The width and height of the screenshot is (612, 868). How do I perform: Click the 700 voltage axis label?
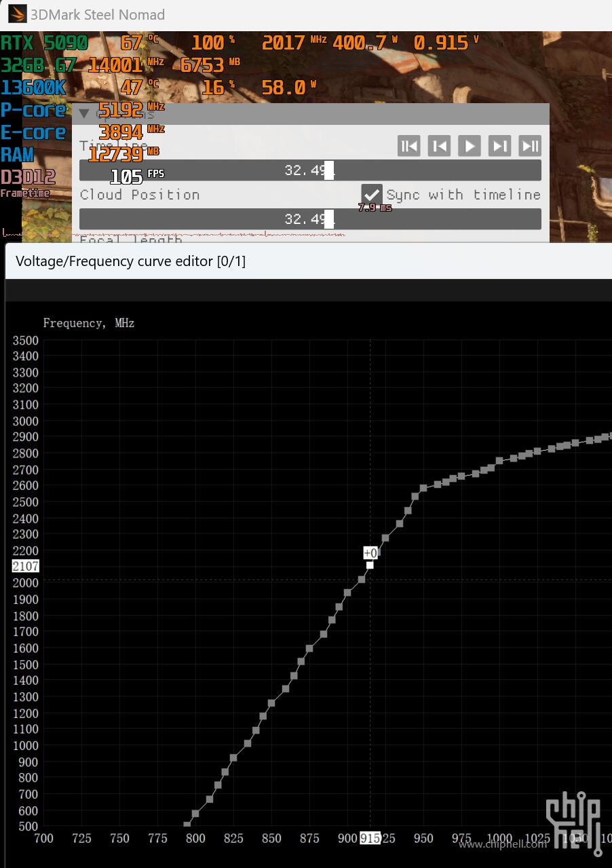coord(43,839)
